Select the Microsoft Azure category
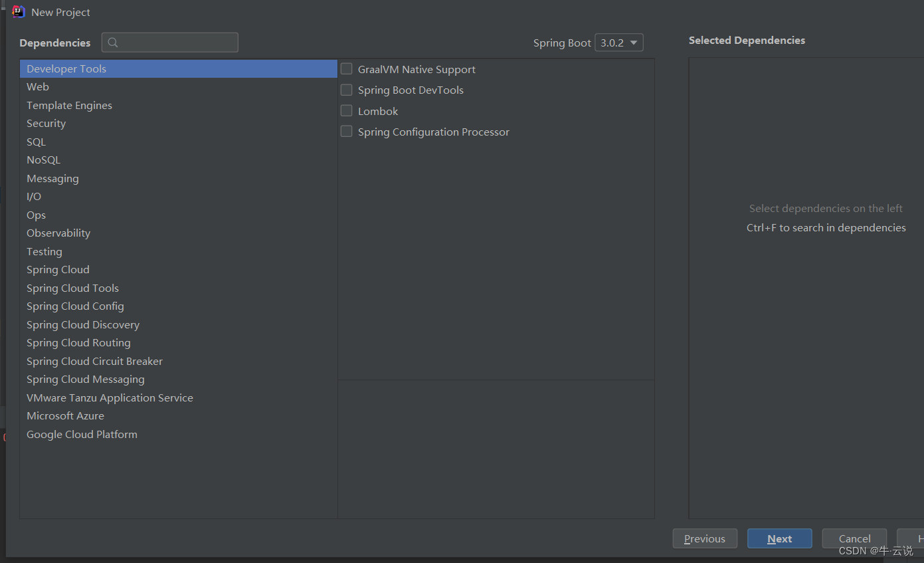The height and width of the screenshot is (563, 924). click(x=179, y=416)
